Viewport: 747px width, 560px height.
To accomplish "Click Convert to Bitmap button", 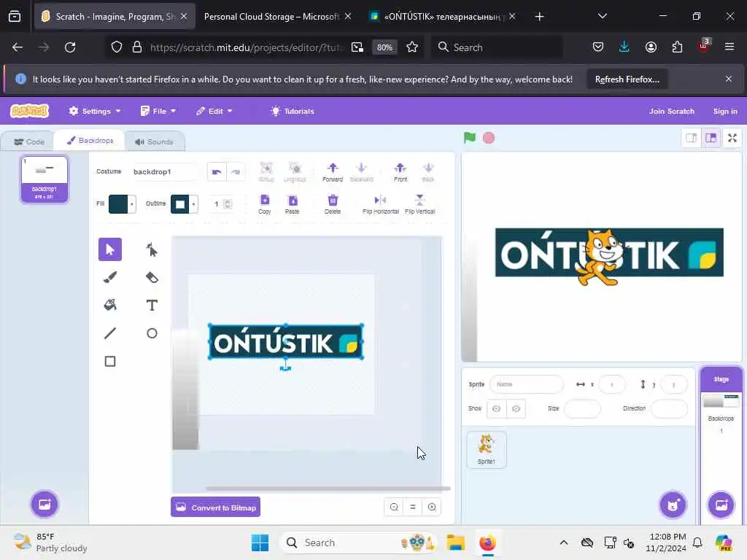I will [x=216, y=507].
